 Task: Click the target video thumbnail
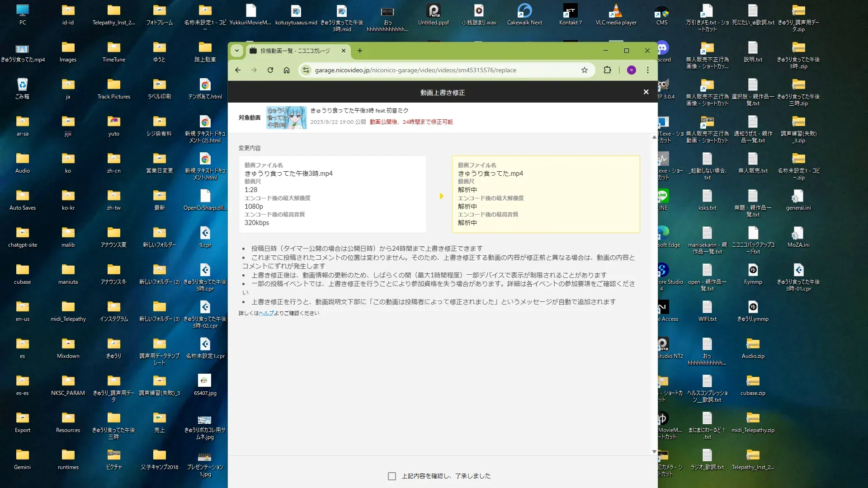pyautogui.click(x=286, y=117)
